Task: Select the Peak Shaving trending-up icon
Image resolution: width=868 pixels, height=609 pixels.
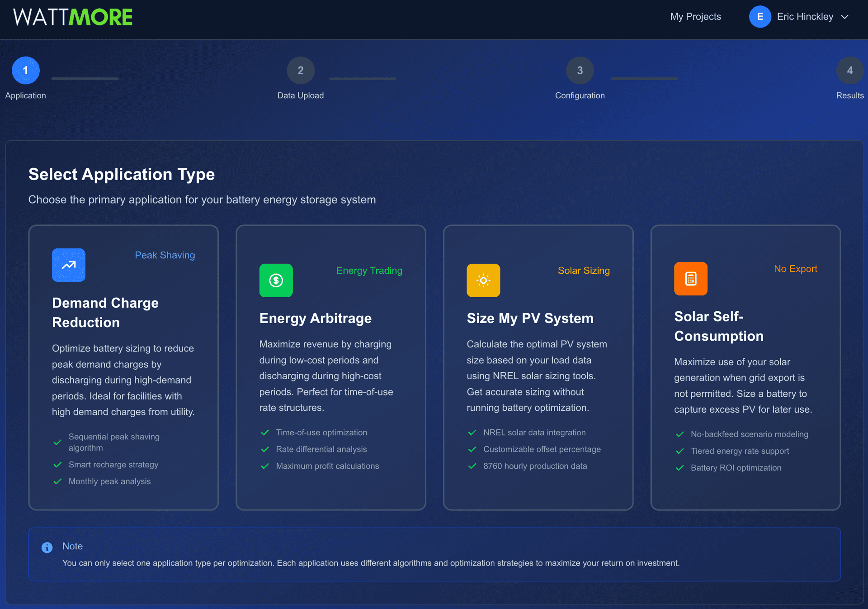Action: pos(68,265)
